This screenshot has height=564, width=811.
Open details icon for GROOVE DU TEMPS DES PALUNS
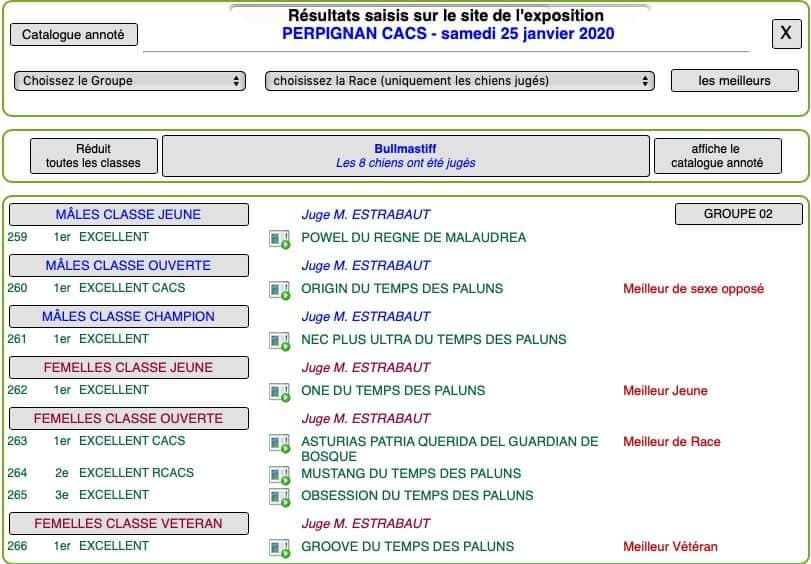click(279, 548)
